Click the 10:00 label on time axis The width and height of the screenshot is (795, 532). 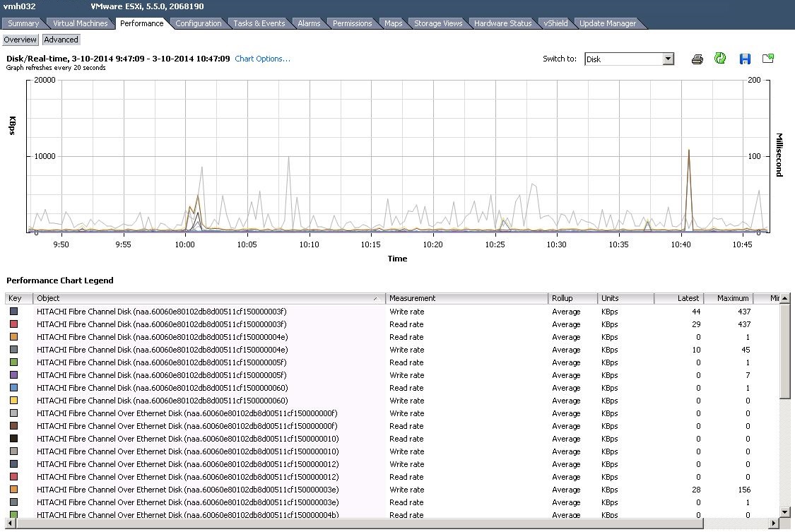coord(184,244)
